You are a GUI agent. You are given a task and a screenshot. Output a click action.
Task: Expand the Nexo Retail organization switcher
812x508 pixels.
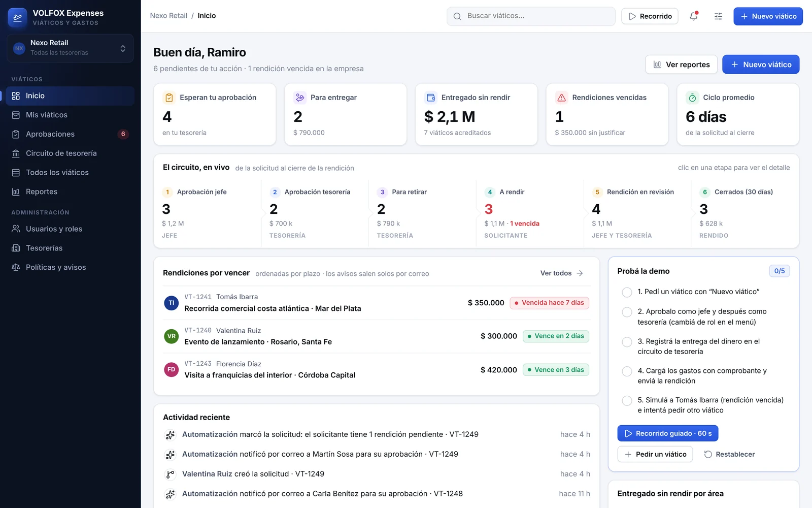70,48
